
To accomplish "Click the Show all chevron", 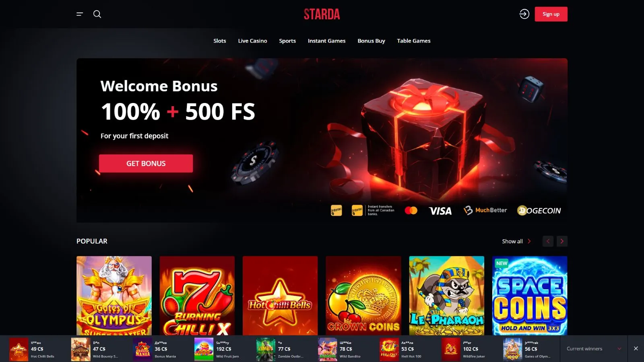I will (529, 241).
